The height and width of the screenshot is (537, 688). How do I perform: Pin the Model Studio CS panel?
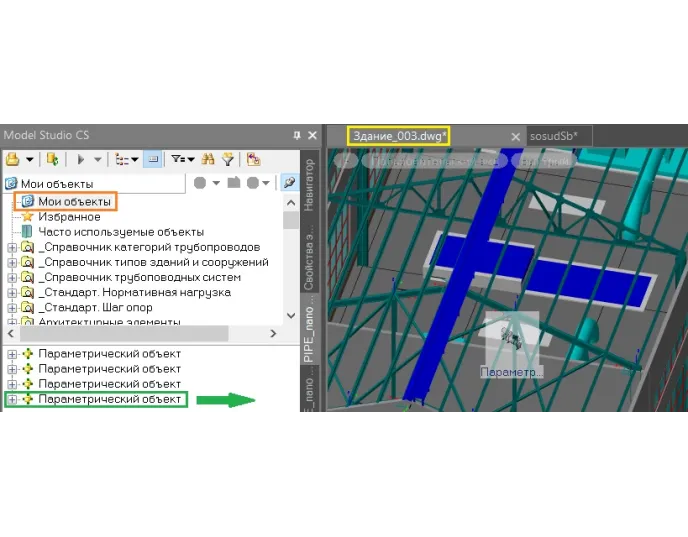click(296, 135)
